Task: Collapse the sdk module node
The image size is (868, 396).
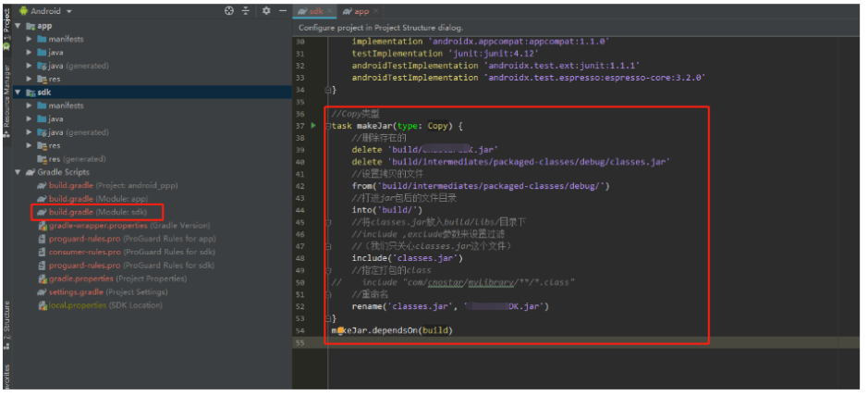Action: (x=18, y=93)
